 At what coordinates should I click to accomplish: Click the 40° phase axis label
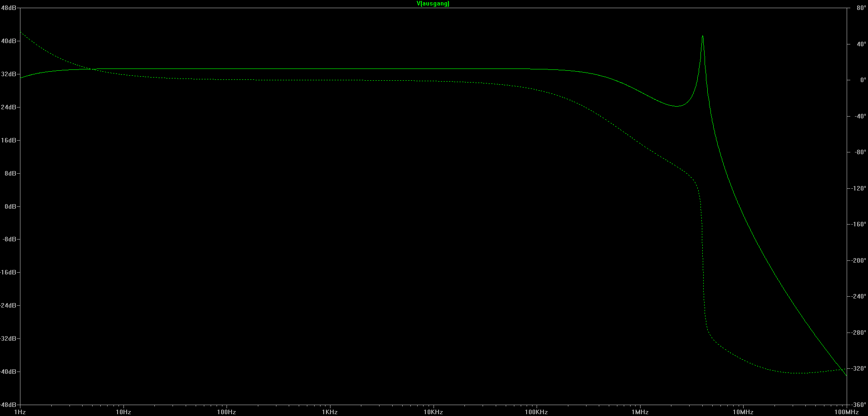tap(861, 44)
